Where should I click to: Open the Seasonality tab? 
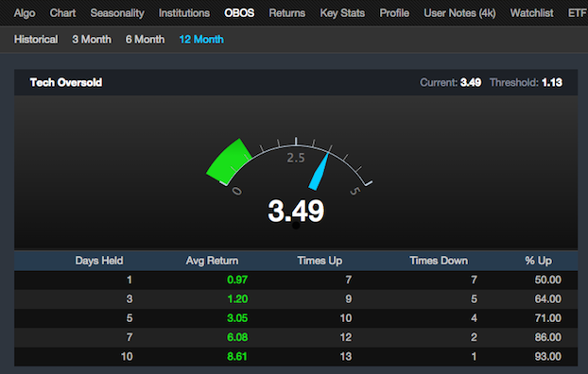tap(117, 13)
